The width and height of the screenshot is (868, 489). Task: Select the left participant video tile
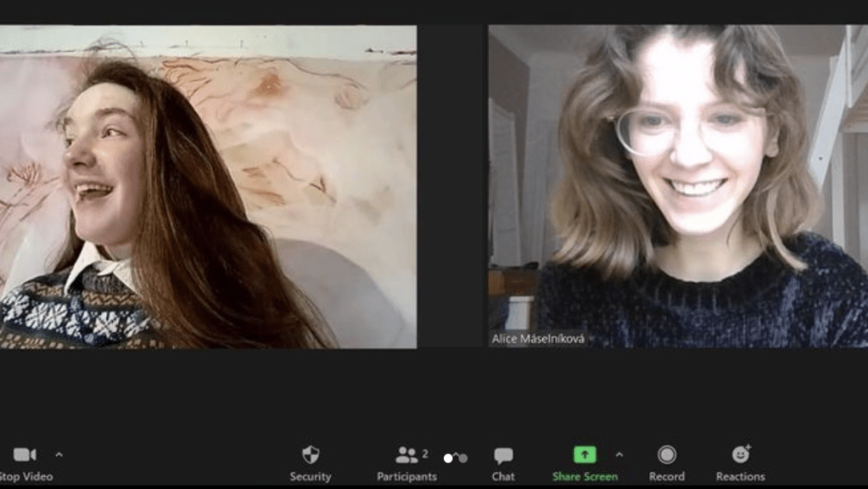pos(208,187)
